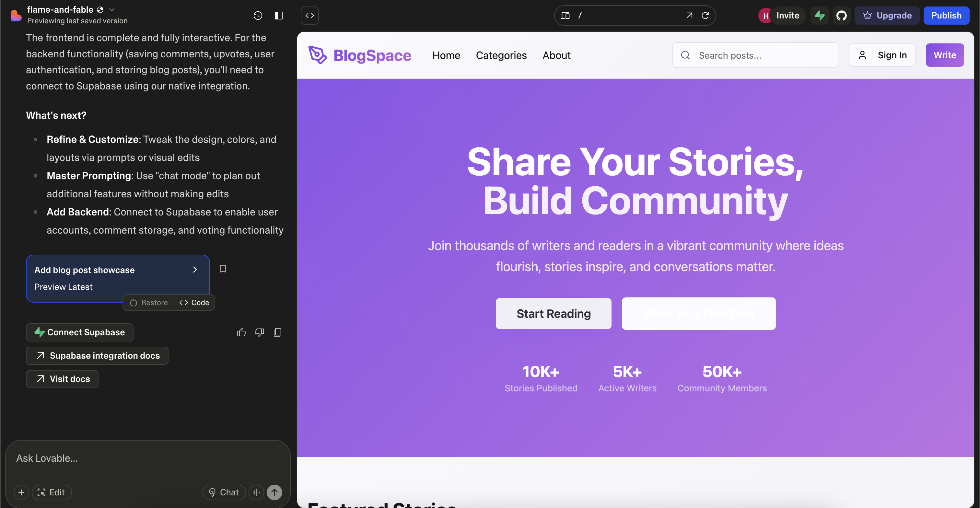Toggle the sidebar panel icon
Image resolution: width=980 pixels, height=508 pixels.
[278, 15]
